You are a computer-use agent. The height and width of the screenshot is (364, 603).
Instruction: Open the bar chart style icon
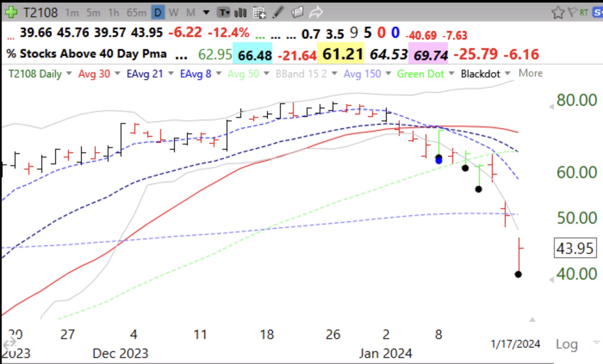click(240, 12)
